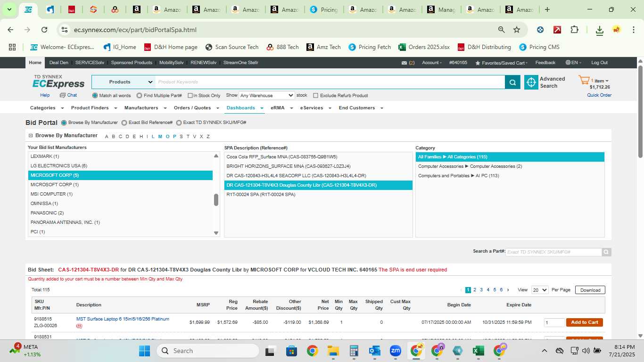The height and width of the screenshot is (362, 644).
Task: Click the zoom magnifier in address bar
Action: pos(502,30)
